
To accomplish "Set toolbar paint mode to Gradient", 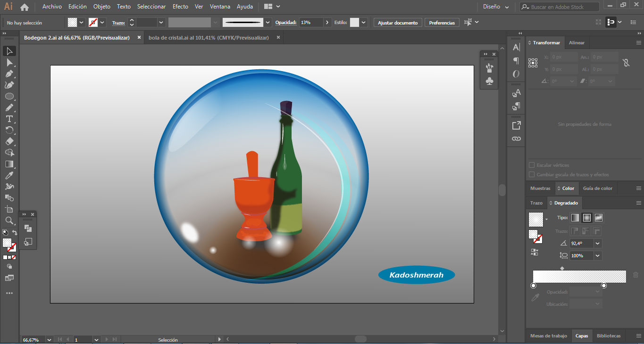I will tap(9, 257).
